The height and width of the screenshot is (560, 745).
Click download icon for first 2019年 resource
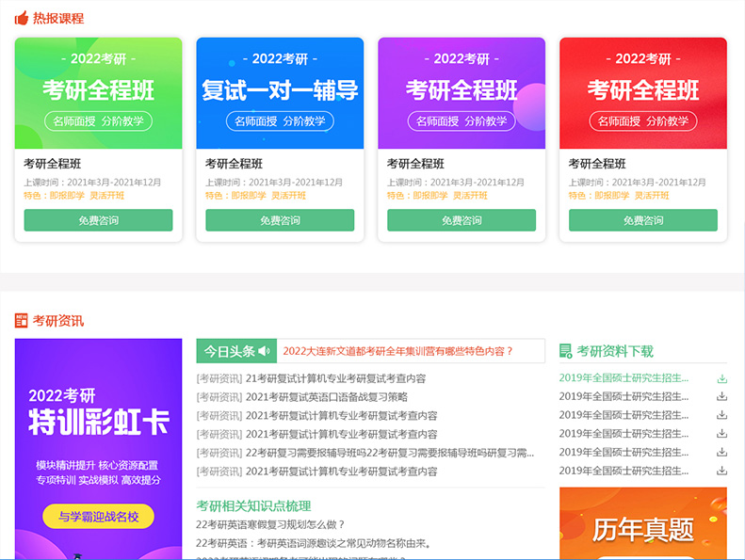click(x=721, y=378)
